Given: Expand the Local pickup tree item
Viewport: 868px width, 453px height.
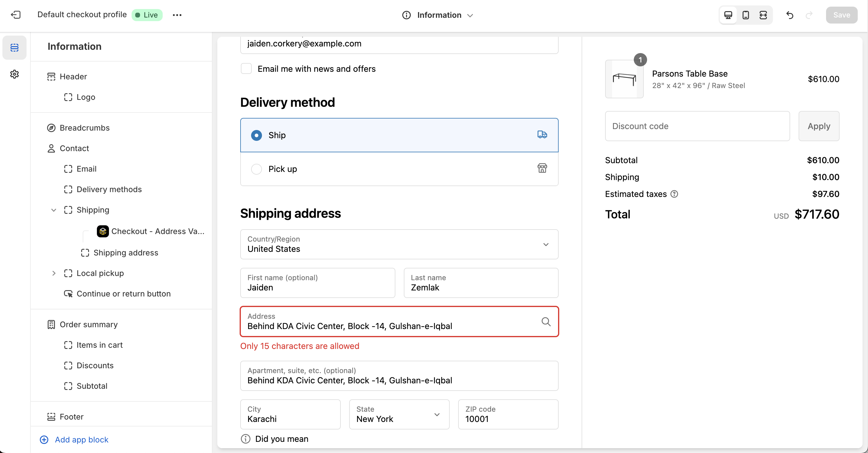Looking at the screenshot, I should point(54,273).
